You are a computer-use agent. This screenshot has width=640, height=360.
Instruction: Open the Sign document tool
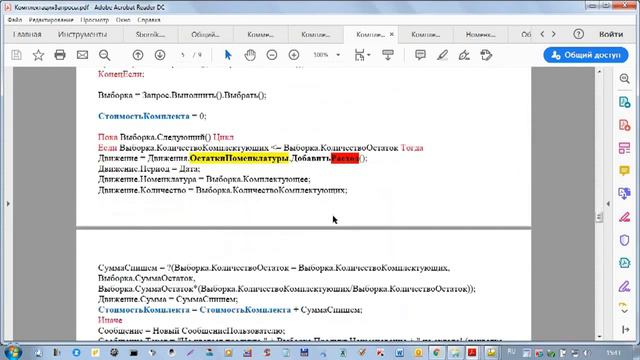464,55
